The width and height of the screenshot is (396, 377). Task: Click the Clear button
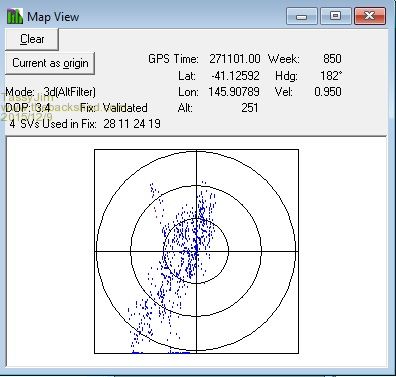[x=32, y=39]
